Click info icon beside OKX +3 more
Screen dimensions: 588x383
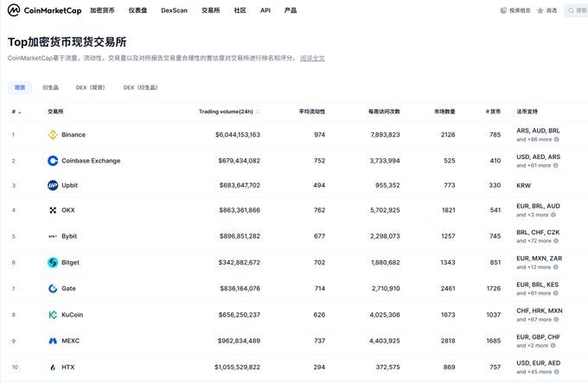coord(553,215)
